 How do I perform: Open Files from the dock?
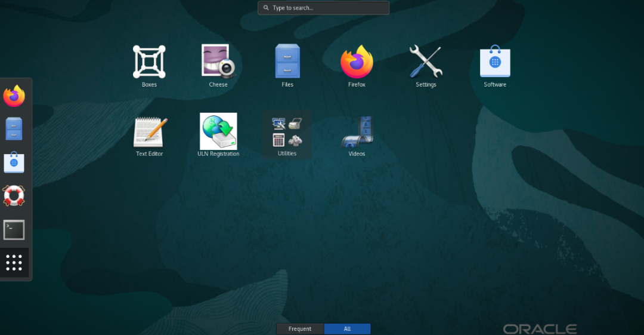(x=14, y=129)
